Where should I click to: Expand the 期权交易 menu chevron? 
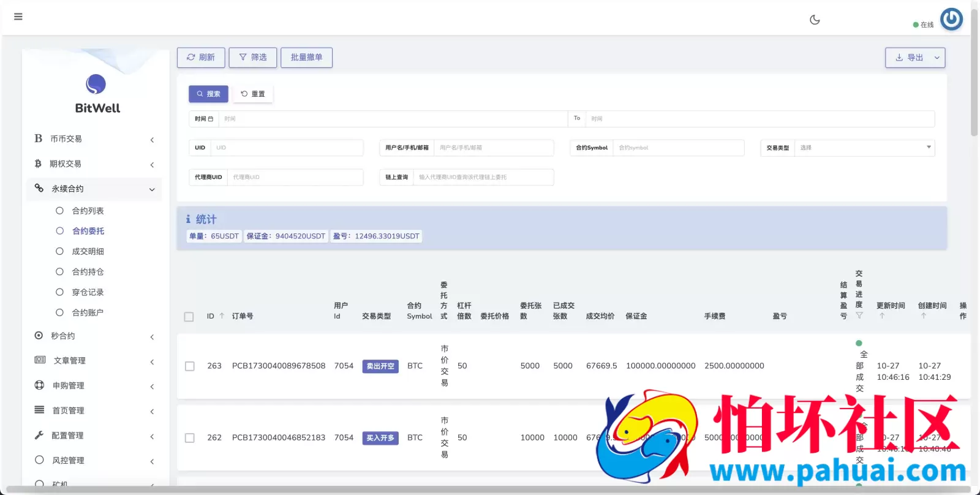point(152,165)
